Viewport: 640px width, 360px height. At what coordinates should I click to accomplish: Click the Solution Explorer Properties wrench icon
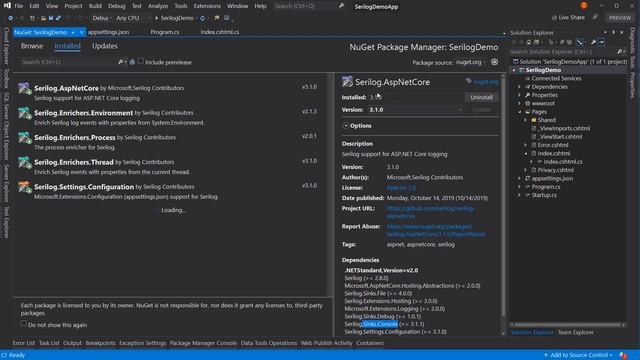click(x=593, y=42)
